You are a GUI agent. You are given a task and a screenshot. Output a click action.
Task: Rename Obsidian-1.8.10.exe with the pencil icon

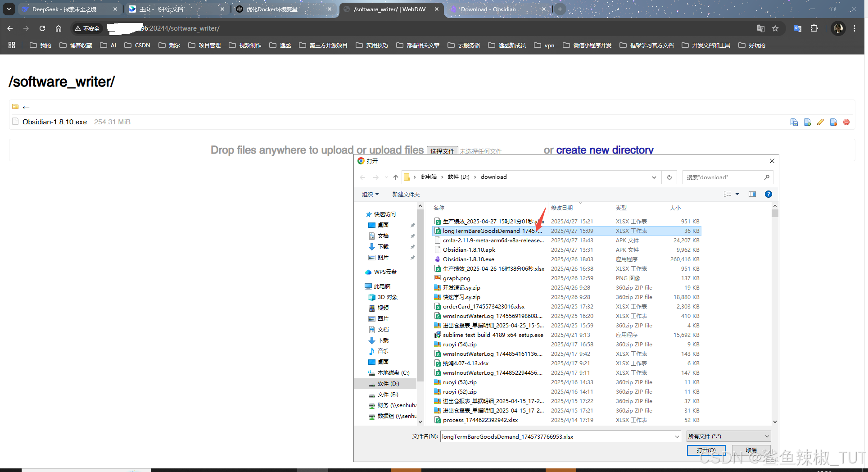(820, 122)
